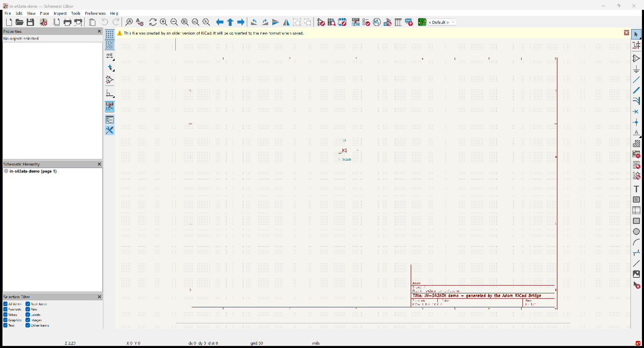The height and width of the screenshot is (348, 644).
Task: Open Schematic Setup gear icon
Action: tap(44, 22)
